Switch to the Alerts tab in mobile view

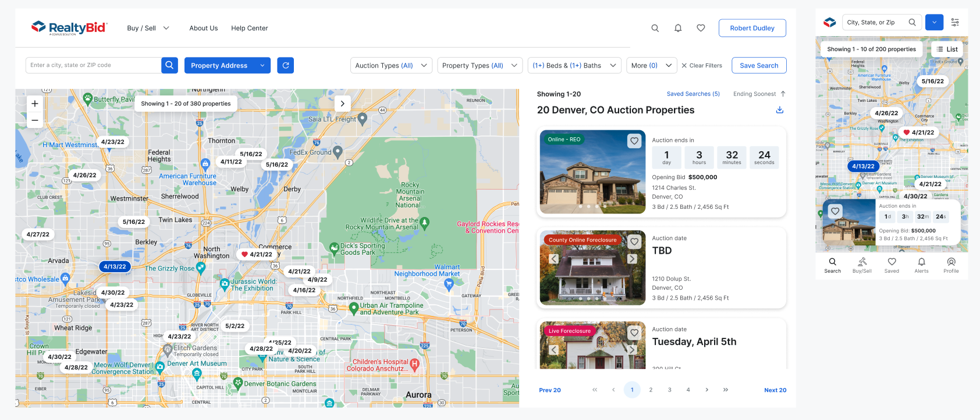921,265
